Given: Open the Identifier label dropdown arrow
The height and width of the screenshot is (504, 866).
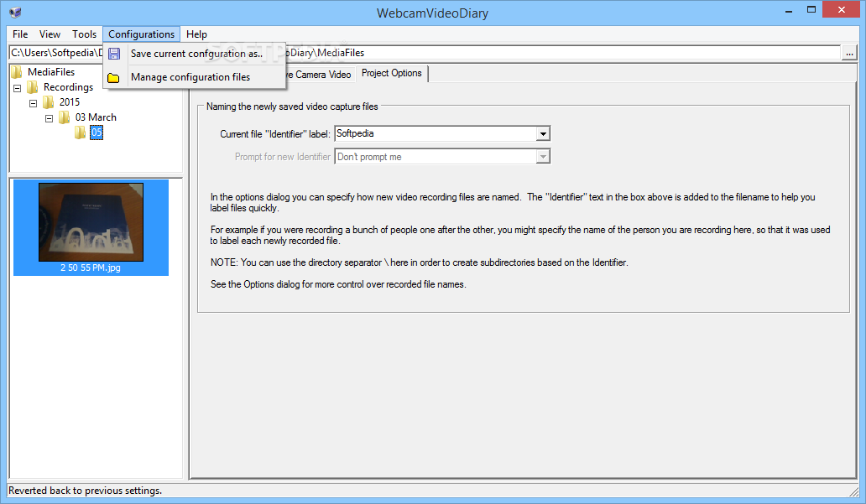Looking at the screenshot, I should pos(543,133).
